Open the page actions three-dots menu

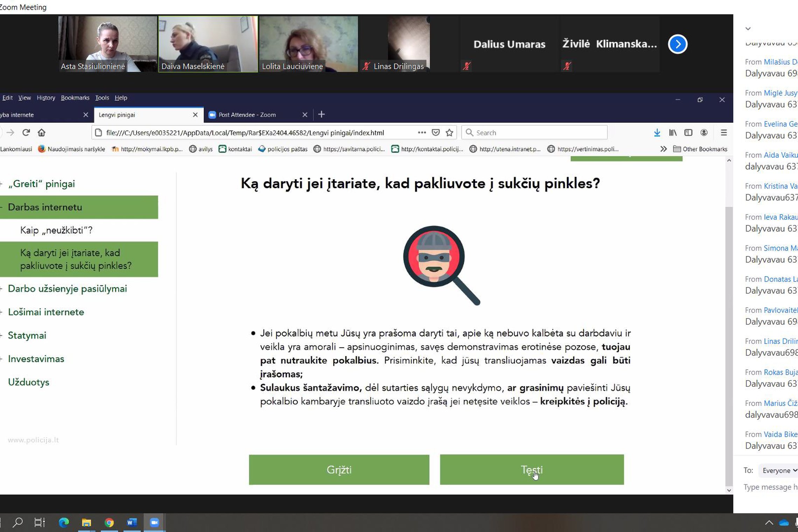click(422, 133)
